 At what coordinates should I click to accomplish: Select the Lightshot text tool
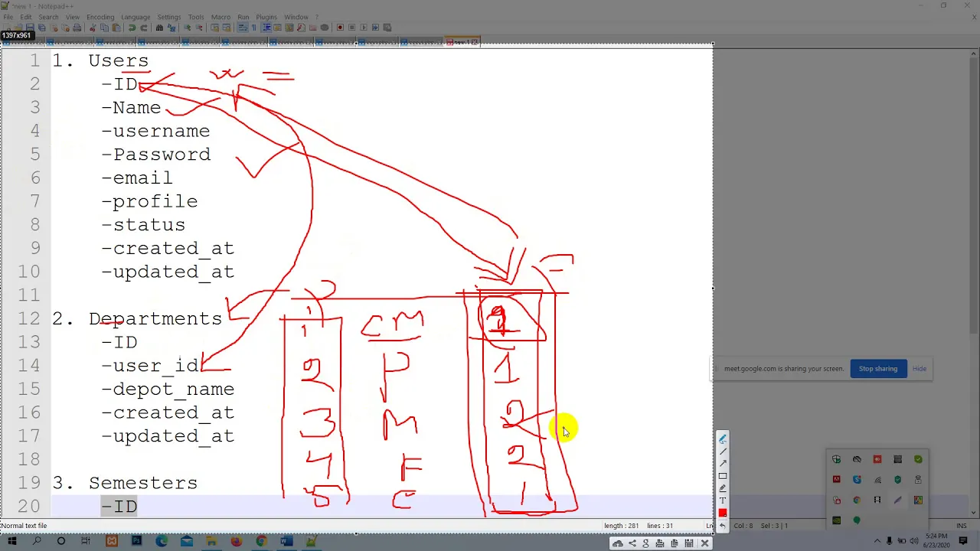click(723, 500)
